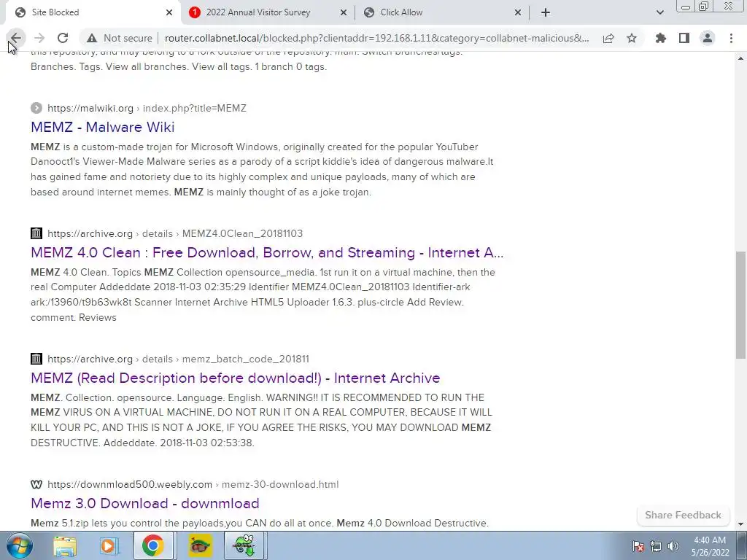The height and width of the screenshot is (560, 747).
Task: Close the 2022 Annual Visitor Survey tab
Action: pyautogui.click(x=344, y=12)
